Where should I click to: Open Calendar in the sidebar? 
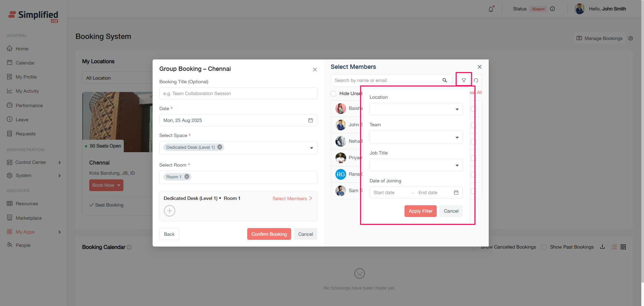tap(25, 63)
